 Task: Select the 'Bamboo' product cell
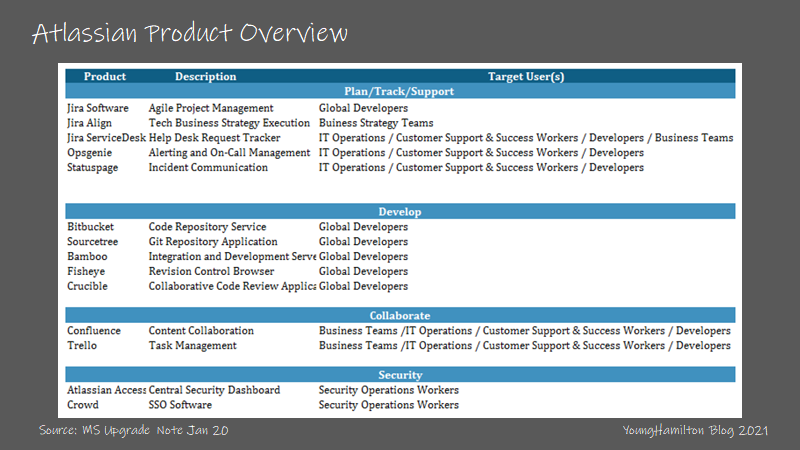pos(87,256)
